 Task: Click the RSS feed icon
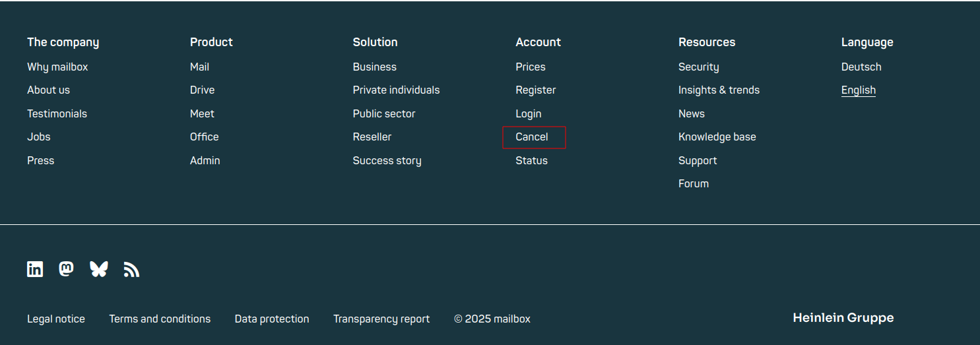click(x=131, y=270)
